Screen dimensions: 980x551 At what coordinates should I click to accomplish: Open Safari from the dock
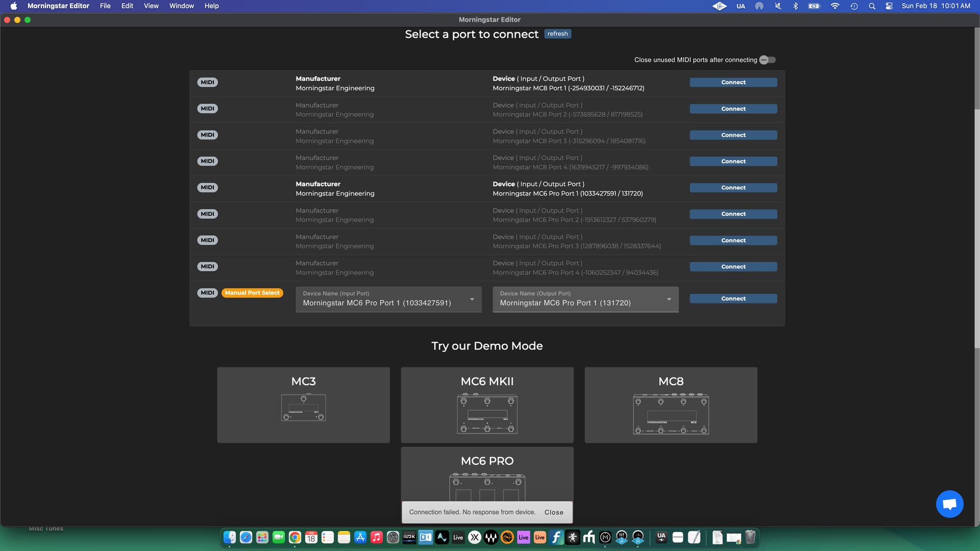click(x=246, y=537)
